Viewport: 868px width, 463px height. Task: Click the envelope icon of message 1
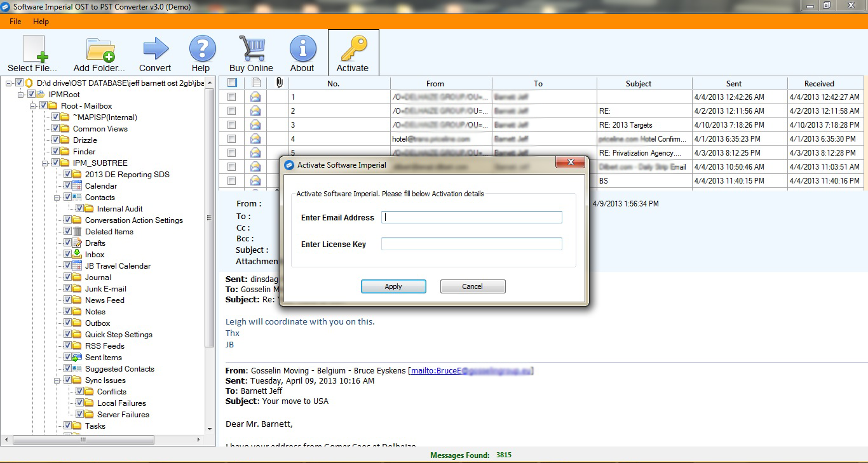(x=255, y=97)
